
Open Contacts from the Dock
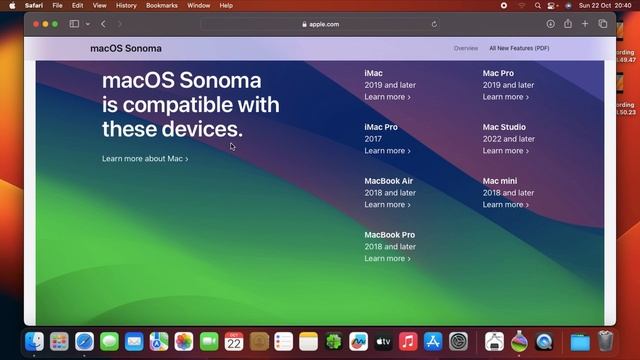[259, 341]
